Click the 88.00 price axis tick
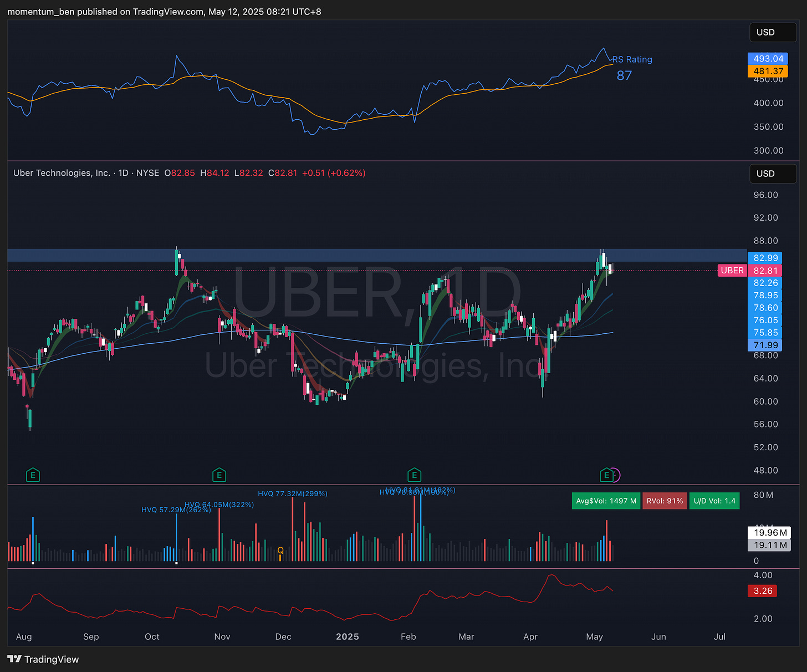 tap(766, 241)
